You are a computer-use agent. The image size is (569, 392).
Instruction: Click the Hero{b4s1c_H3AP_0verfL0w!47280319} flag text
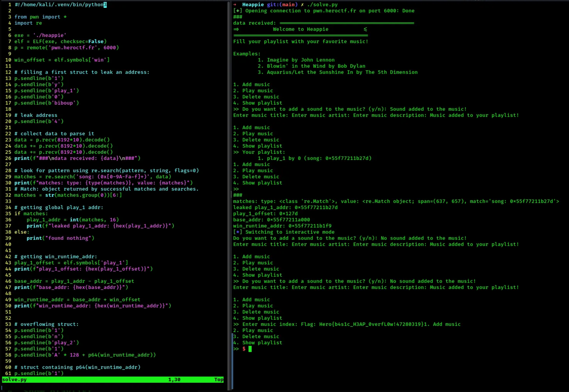[x=371, y=324]
